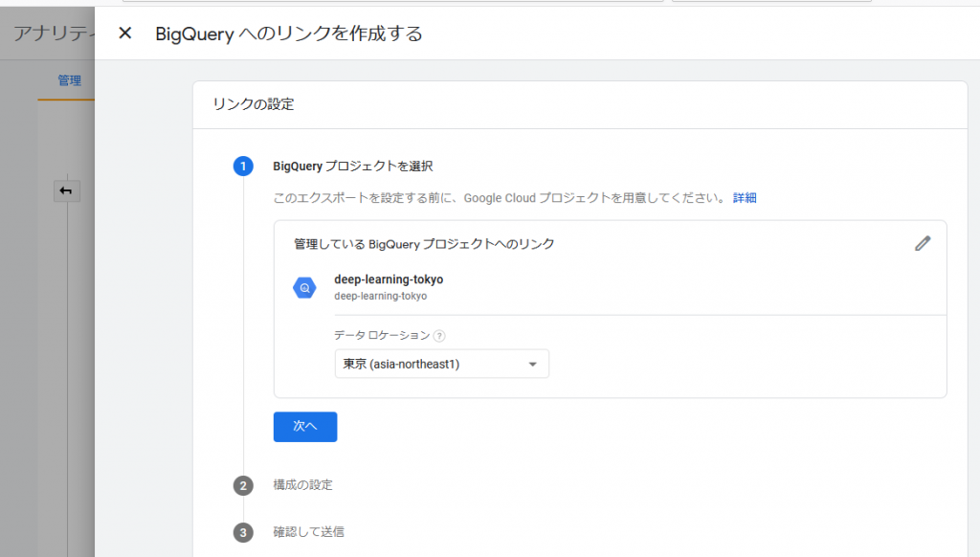This screenshot has width=980, height=557.
Task: Click the back arrow button in admin sidebar
Action: [66, 190]
